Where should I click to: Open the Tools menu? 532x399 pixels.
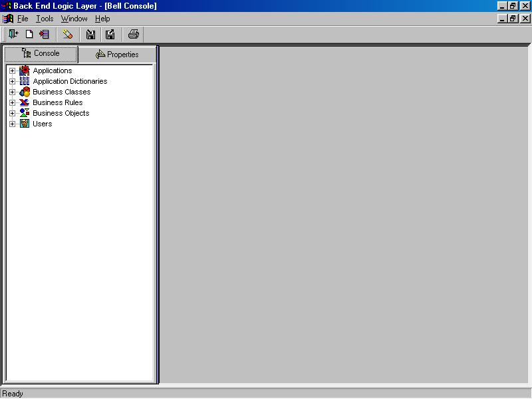click(45, 19)
